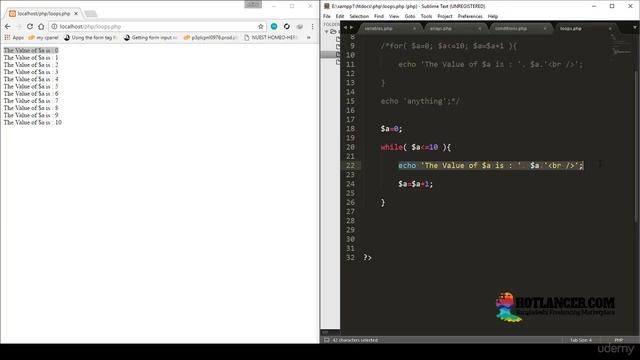The width and height of the screenshot is (640, 360).
Task: Open the Project menu
Action: [x=444, y=16]
